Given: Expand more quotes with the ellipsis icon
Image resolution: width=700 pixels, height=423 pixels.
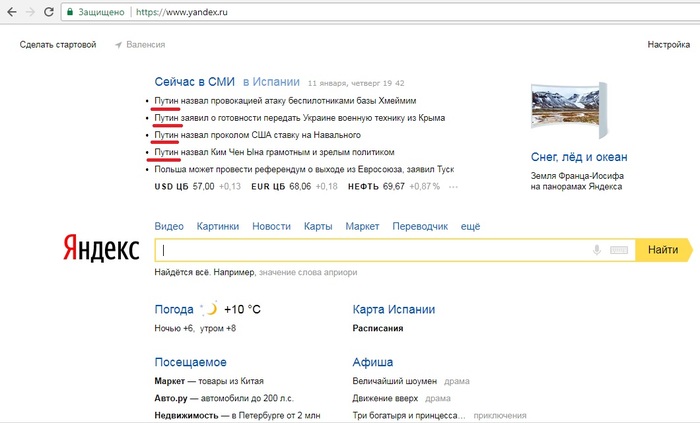Looking at the screenshot, I should coord(453,187).
